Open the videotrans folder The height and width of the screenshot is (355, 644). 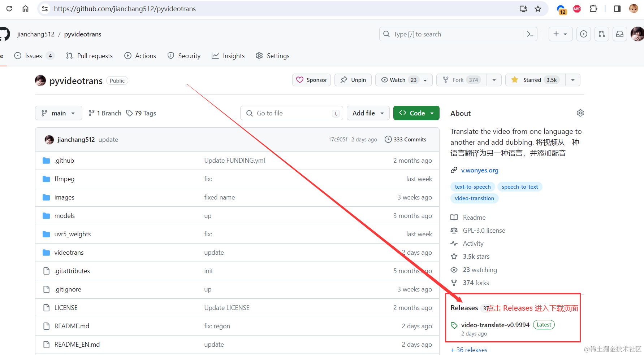[x=69, y=253]
